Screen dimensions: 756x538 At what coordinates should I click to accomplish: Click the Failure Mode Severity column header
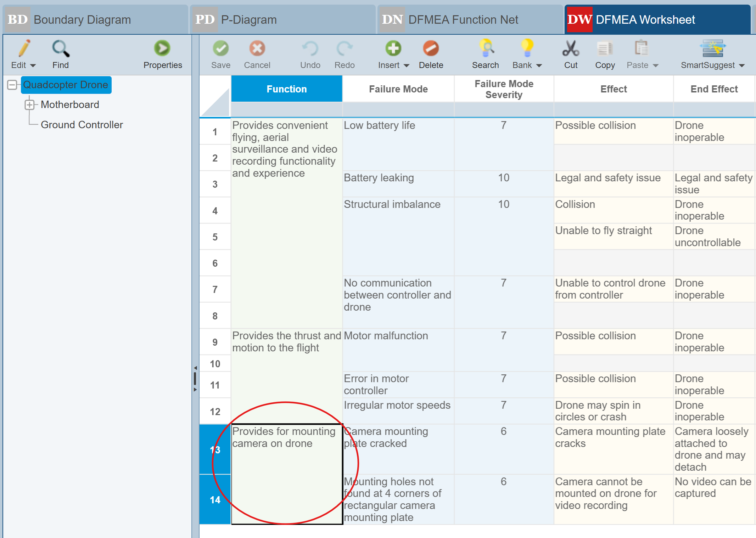[504, 89]
